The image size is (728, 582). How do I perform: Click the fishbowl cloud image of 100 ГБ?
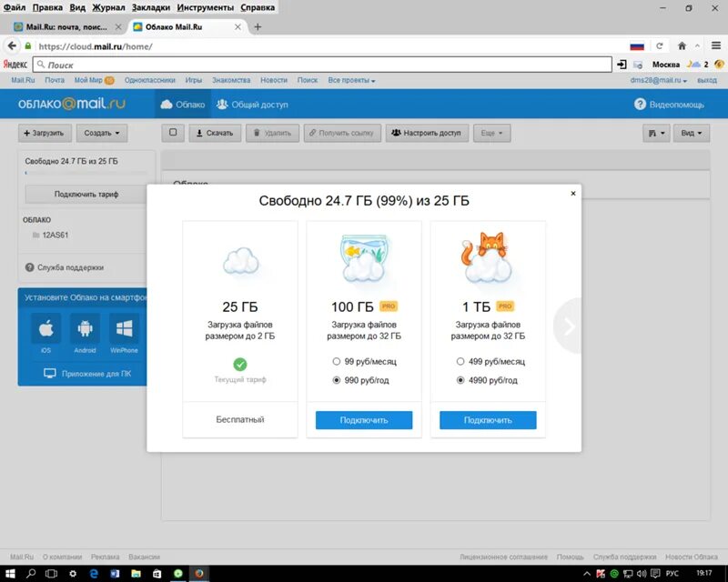pyautogui.click(x=364, y=258)
